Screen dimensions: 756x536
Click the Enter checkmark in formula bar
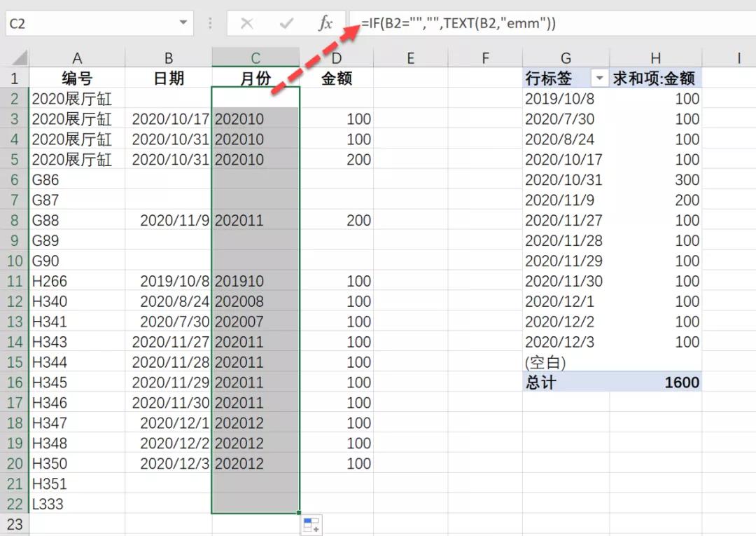pos(286,23)
